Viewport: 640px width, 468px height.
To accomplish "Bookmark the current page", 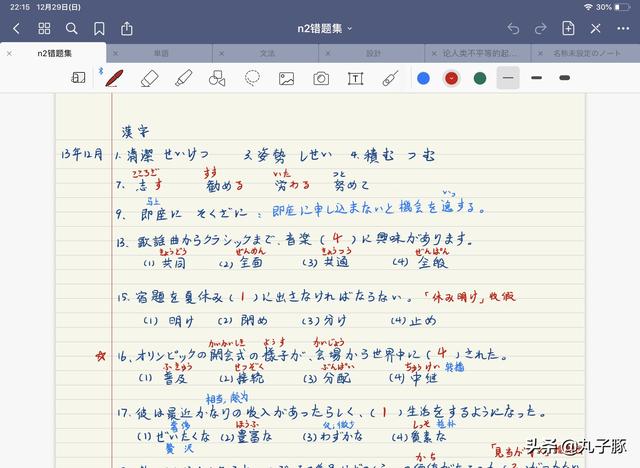I will (99, 29).
